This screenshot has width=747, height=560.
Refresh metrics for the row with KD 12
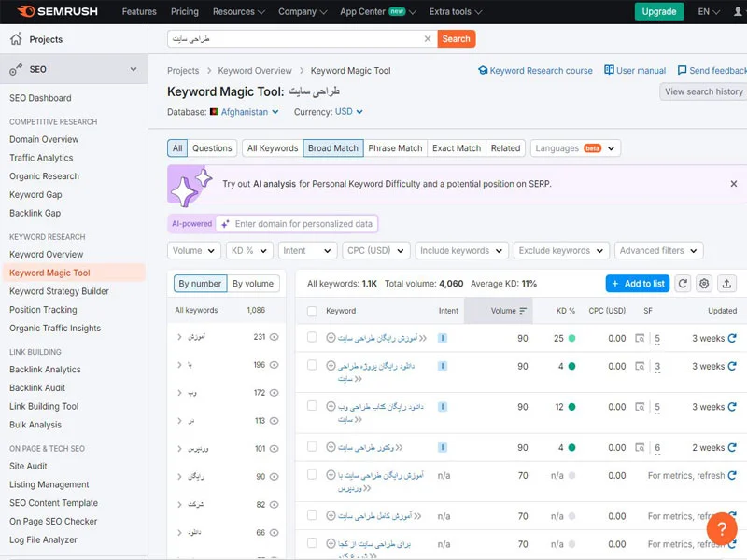click(732, 407)
